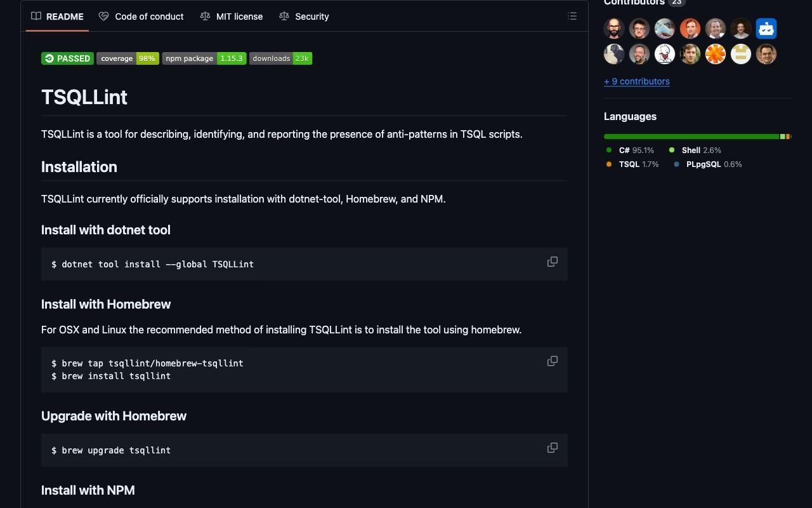The height and width of the screenshot is (508, 812).
Task: Click the Installation heading
Action: [79, 167]
